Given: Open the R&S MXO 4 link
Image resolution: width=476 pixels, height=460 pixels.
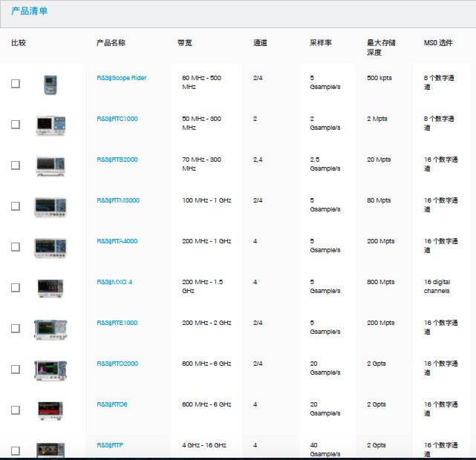Looking at the screenshot, I should point(114,282).
